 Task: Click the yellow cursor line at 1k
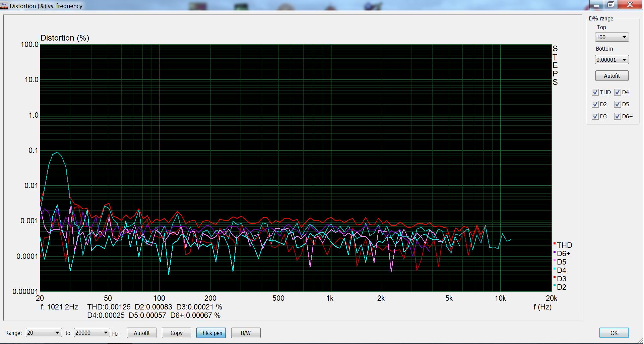click(x=331, y=168)
